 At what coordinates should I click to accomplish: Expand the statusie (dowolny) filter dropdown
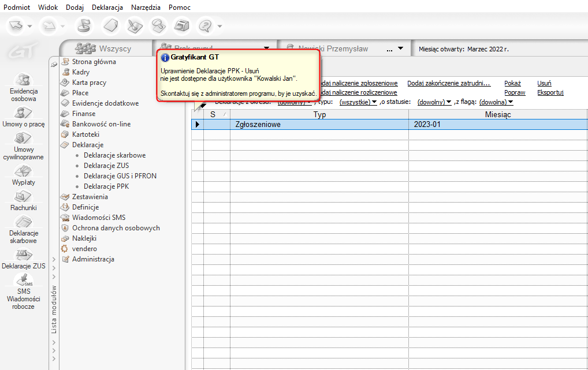(436, 102)
